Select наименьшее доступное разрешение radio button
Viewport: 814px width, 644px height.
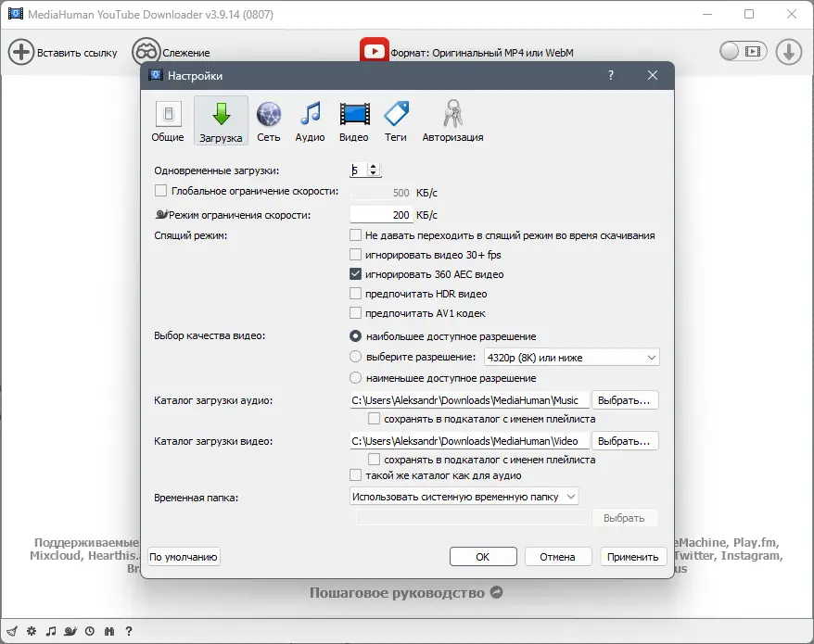[x=356, y=378]
